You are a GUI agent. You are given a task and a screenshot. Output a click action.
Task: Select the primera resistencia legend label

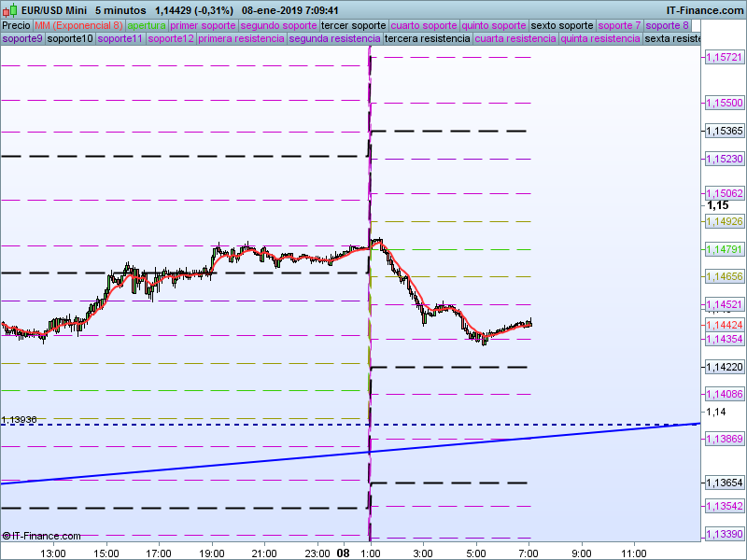pos(241,39)
